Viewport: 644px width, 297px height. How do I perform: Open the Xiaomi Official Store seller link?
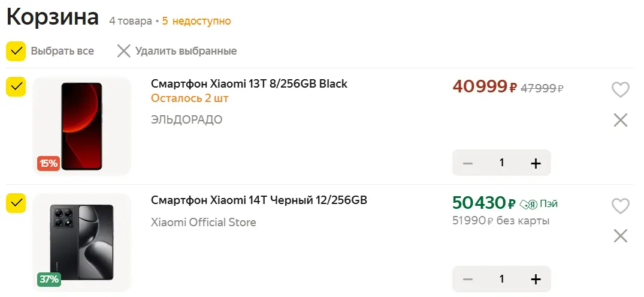coord(203,223)
